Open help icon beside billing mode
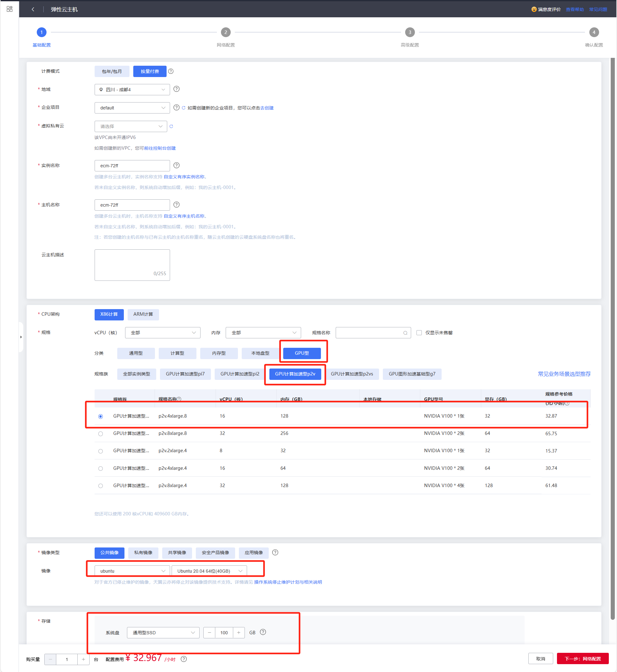This screenshot has height=672, width=617. point(171,71)
